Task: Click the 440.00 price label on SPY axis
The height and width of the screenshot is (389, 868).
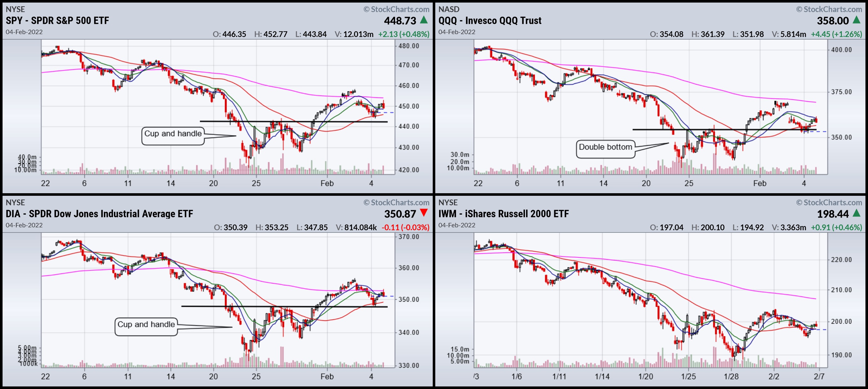Action: (408, 127)
